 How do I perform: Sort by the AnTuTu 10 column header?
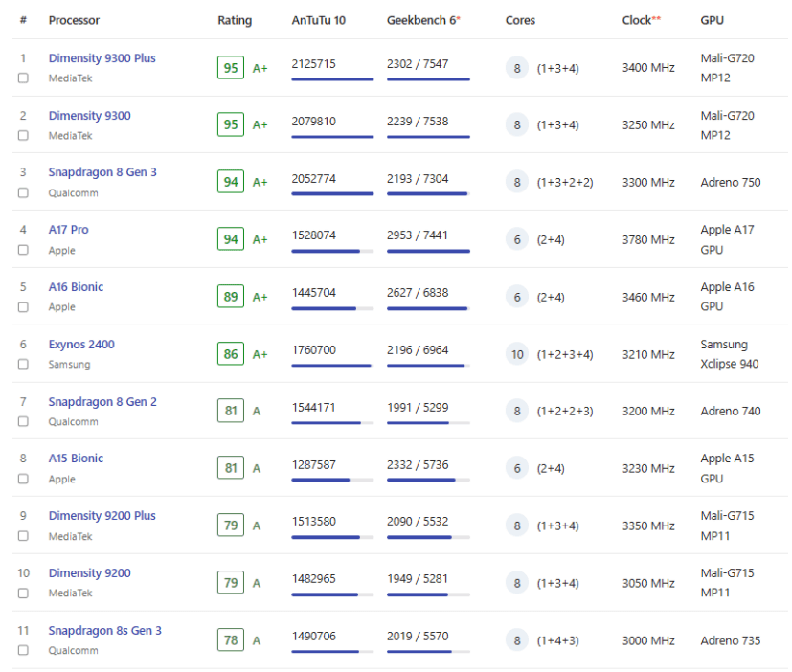click(318, 20)
